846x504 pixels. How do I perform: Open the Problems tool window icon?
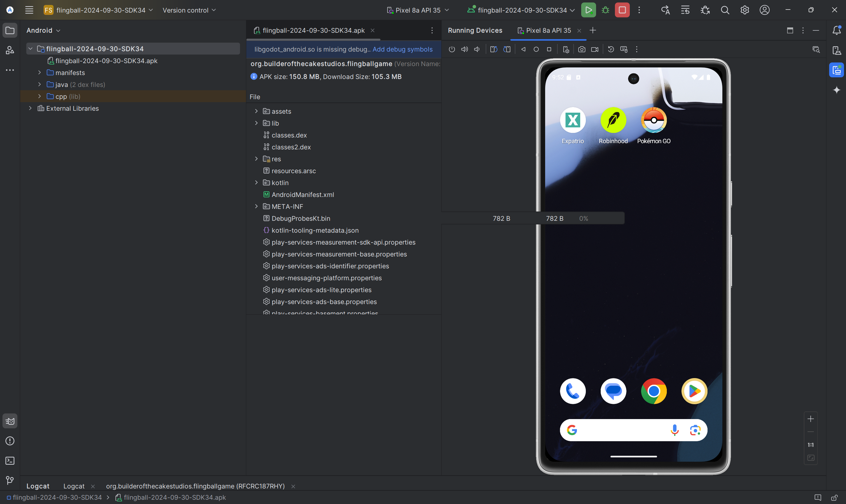[10, 441]
